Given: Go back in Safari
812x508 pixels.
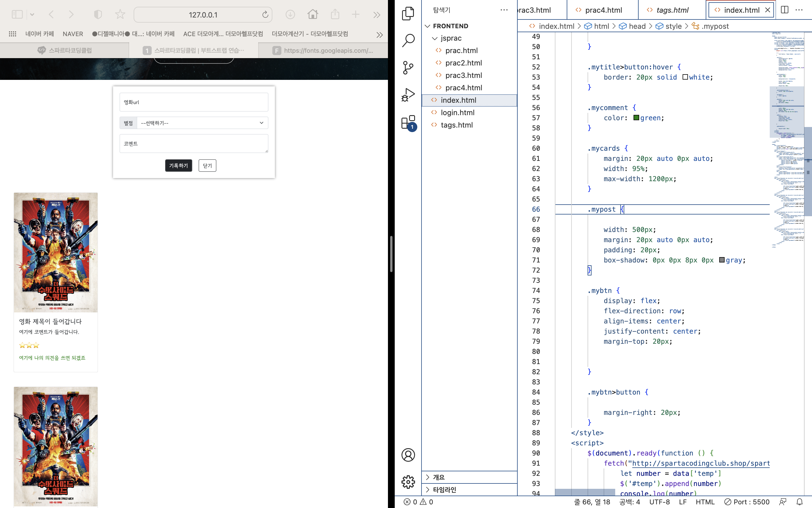Looking at the screenshot, I should point(51,14).
